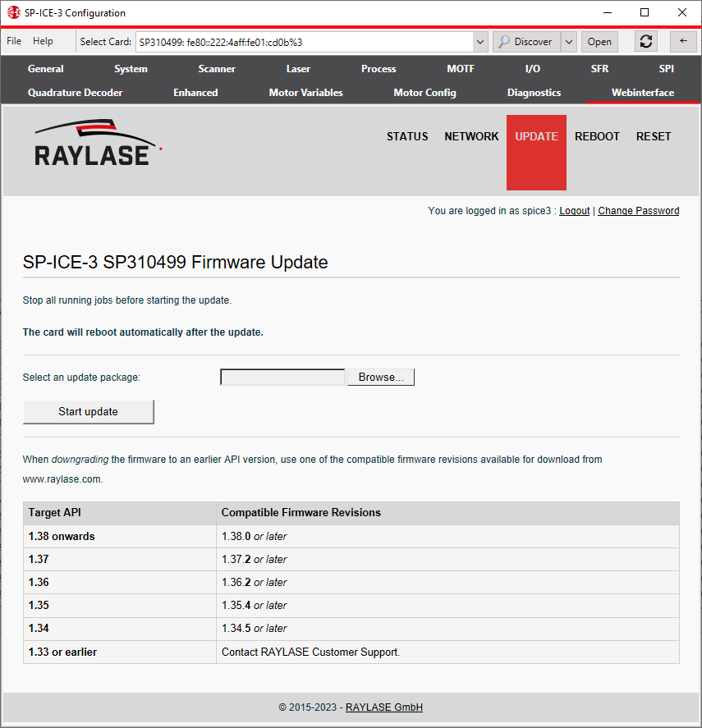Click the RAYLASE GmbH footer link
702x728 pixels.
(x=384, y=707)
